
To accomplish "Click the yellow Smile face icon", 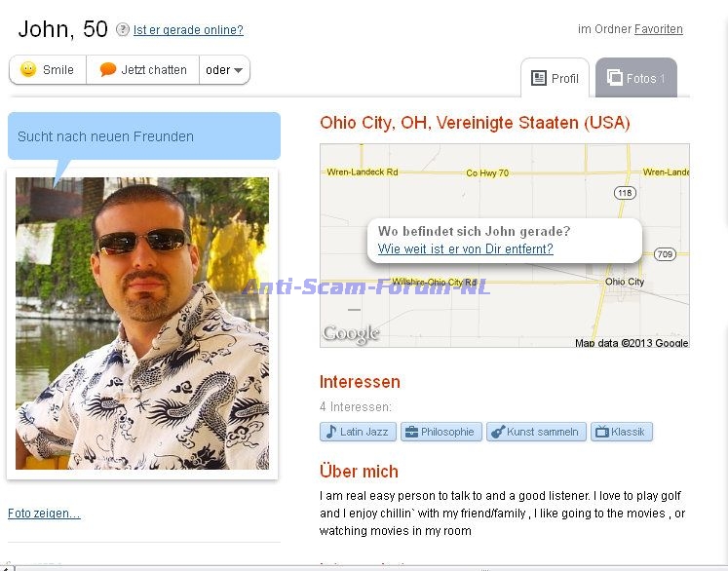I will (x=28, y=69).
